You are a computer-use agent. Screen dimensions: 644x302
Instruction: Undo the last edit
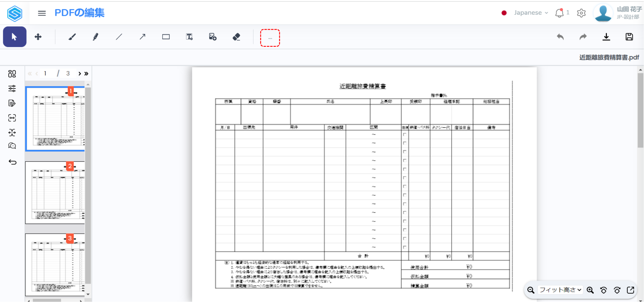point(560,37)
